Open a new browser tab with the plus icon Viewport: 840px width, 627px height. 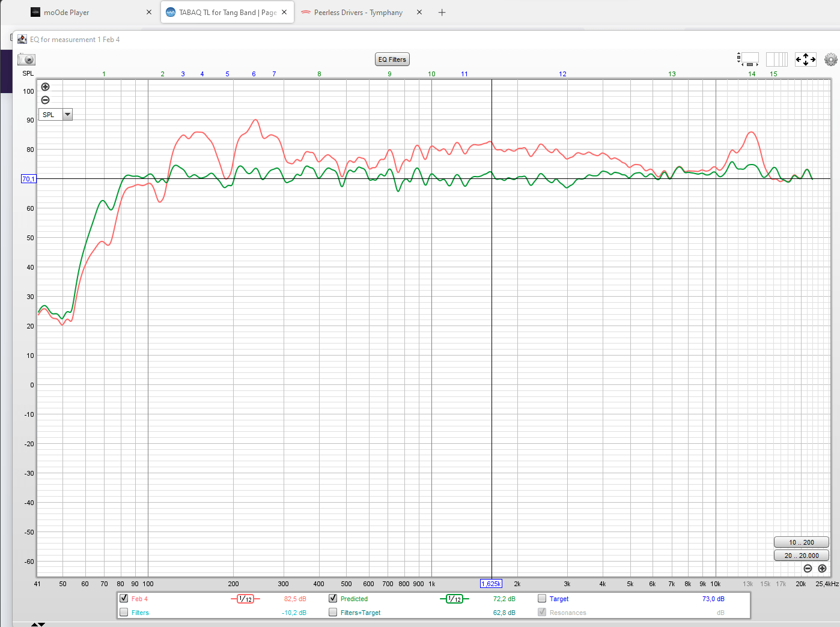point(442,12)
